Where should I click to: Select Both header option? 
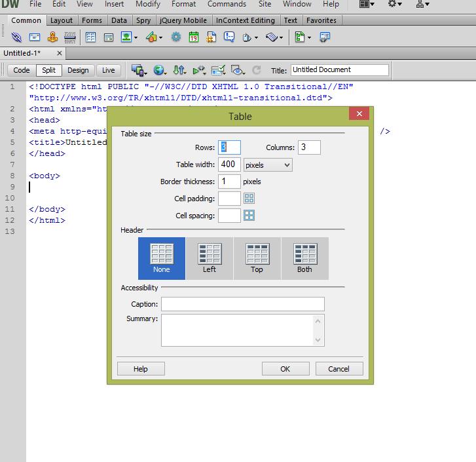305,258
